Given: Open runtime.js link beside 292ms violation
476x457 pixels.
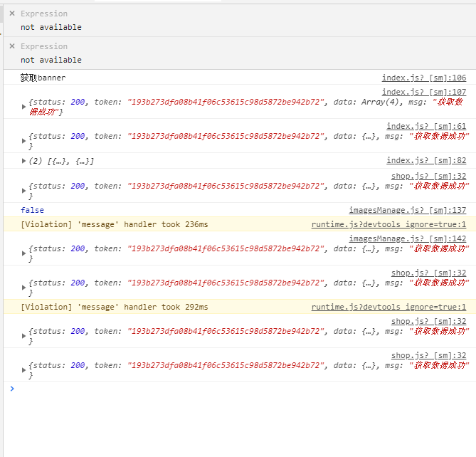Looking at the screenshot, I should coord(388,307).
